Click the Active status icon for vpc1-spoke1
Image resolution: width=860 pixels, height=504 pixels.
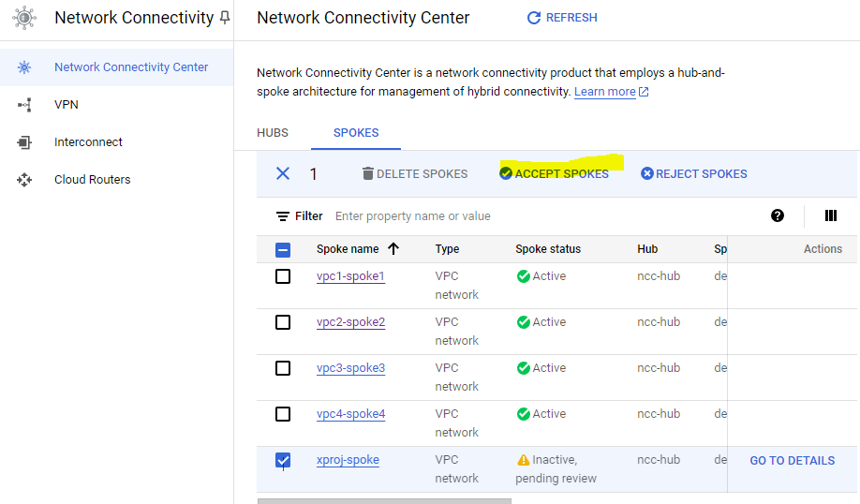click(524, 276)
